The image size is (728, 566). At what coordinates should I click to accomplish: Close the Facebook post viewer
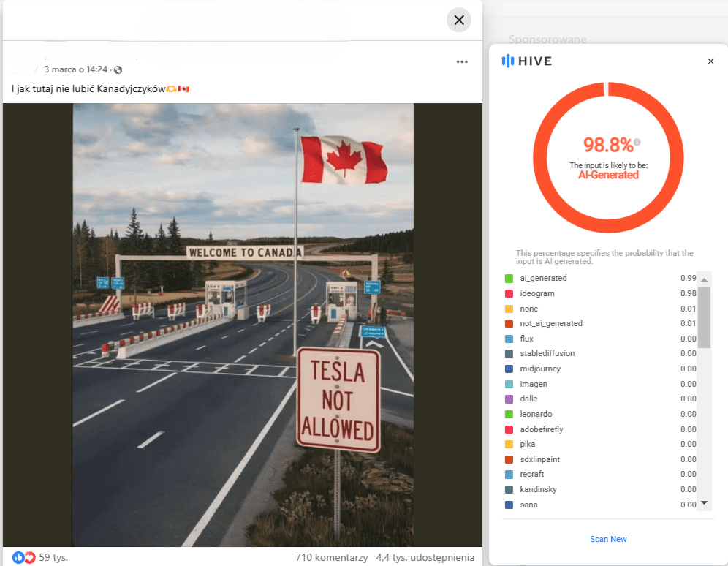pyautogui.click(x=459, y=20)
